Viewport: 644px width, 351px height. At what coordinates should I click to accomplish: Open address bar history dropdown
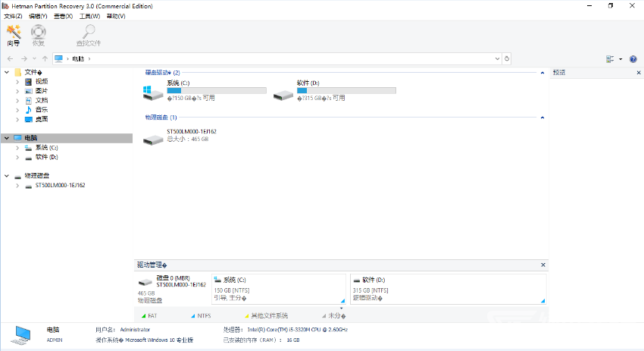(x=497, y=59)
